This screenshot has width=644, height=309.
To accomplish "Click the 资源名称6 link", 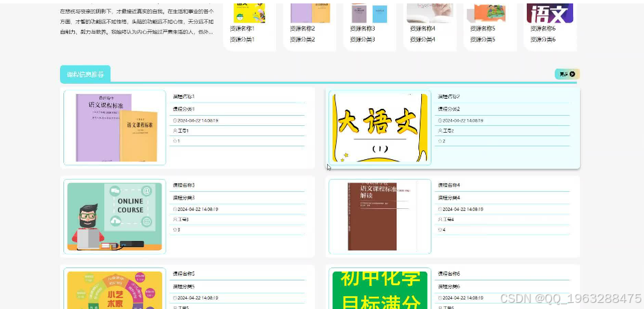I will [x=542, y=29].
